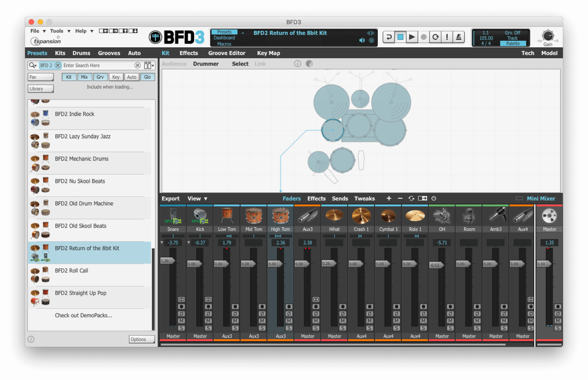Mute the Snare channel
The image size is (588, 380).
pos(181,321)
